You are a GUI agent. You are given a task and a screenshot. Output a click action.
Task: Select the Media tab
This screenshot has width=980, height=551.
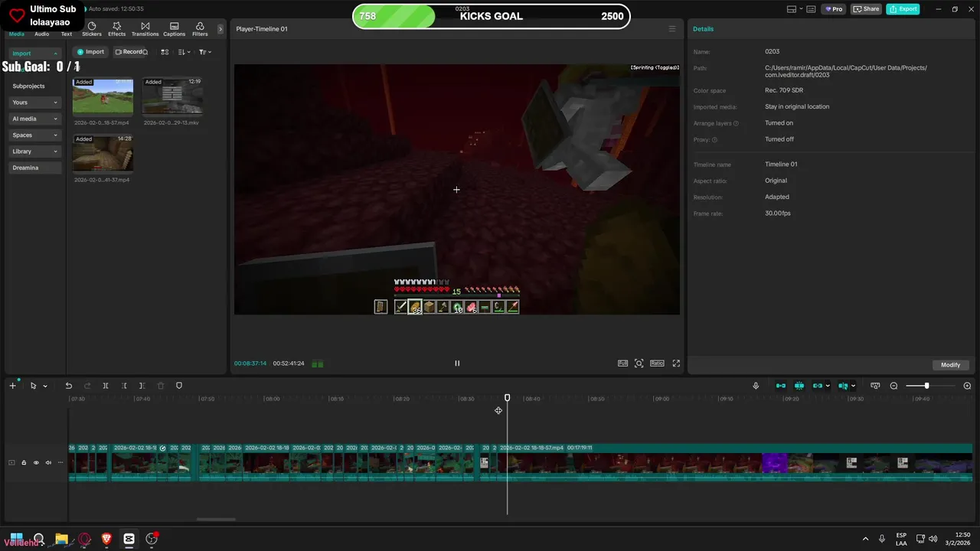click(16, 34)
